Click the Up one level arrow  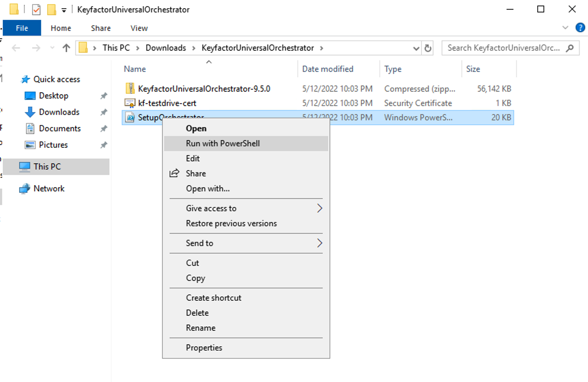click(x=66, y=48)
